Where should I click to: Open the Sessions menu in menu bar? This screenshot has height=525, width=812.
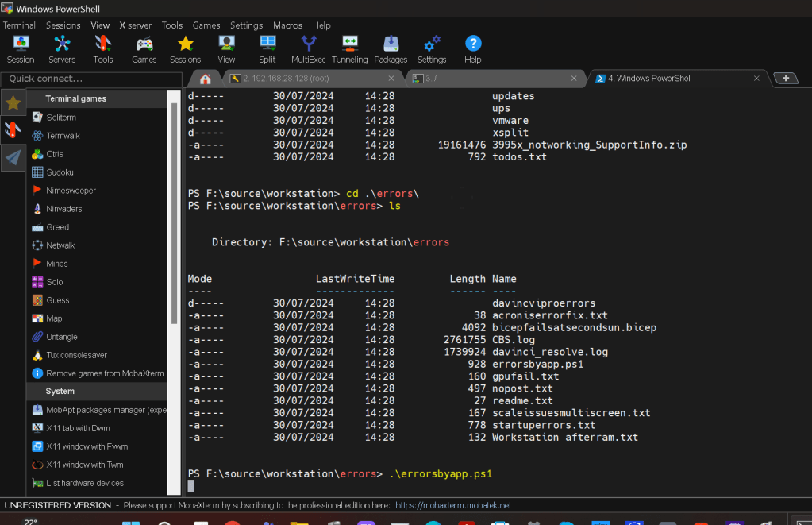point(63,25)
